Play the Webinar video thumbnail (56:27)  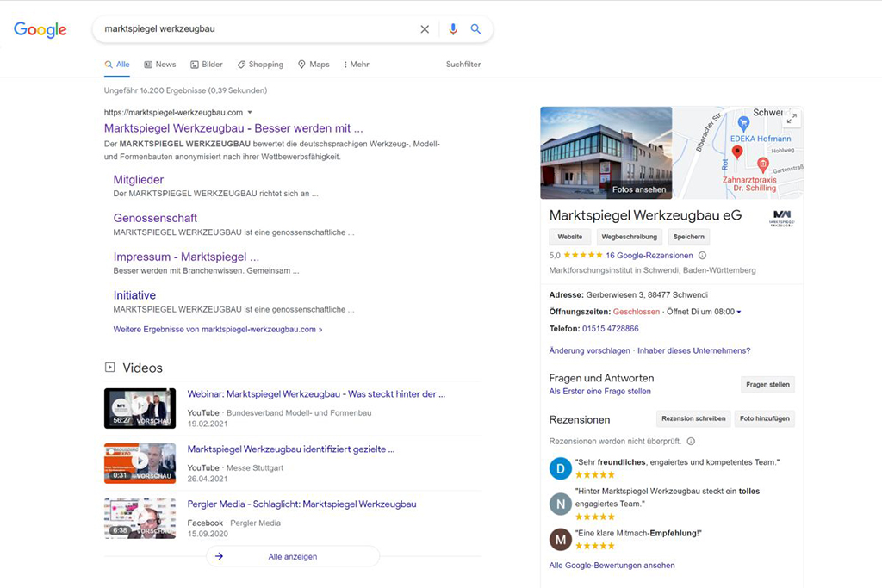click(x=140, y=408)
